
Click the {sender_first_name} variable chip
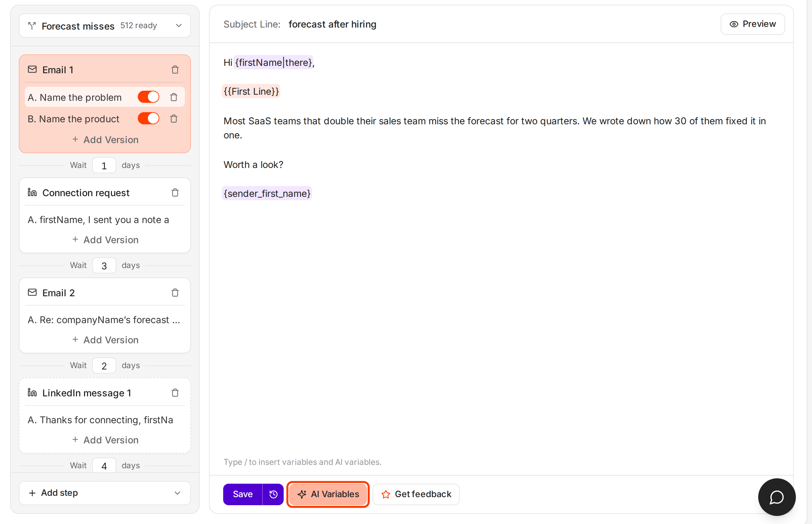267,193
